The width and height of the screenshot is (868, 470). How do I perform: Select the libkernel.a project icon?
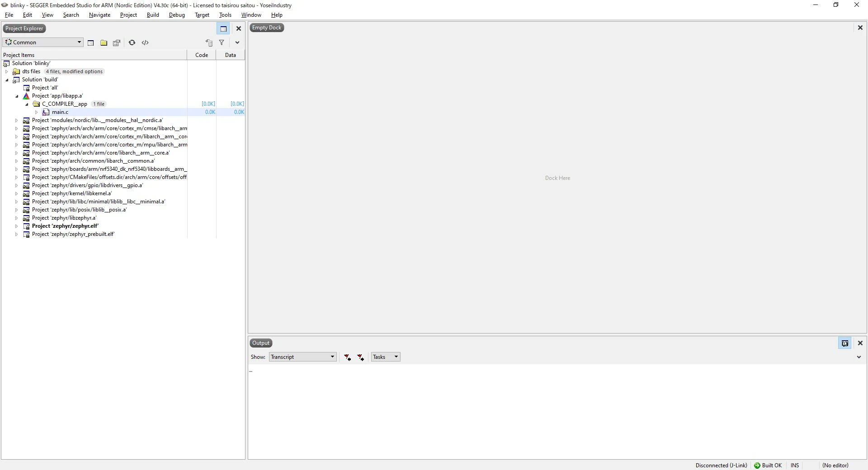[x=26, y=193]
